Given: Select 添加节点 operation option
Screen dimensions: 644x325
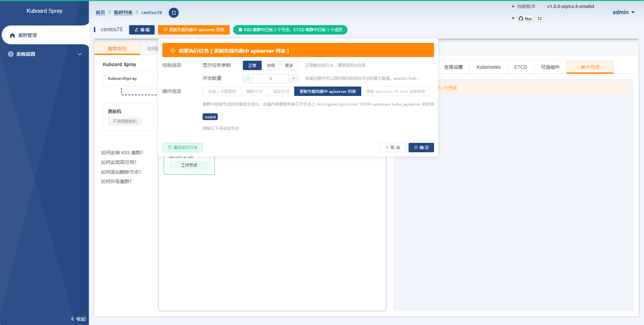Looking at the screenshot, I should pos(281,92).
